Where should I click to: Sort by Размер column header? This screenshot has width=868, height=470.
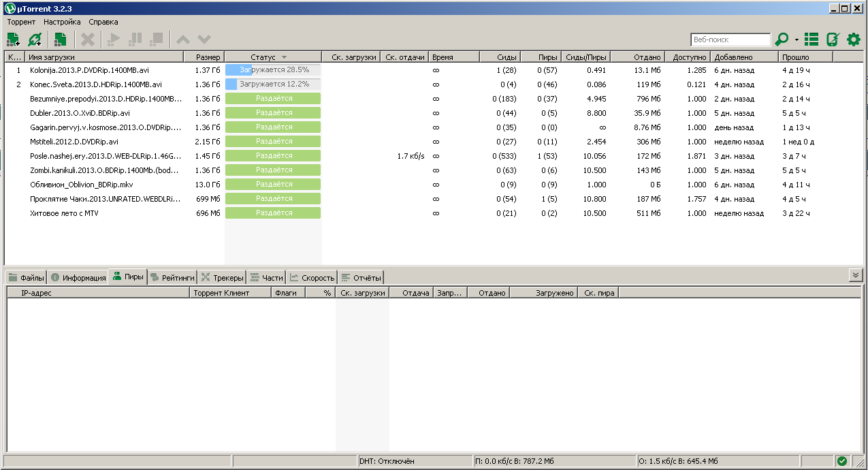pos(204,57)
